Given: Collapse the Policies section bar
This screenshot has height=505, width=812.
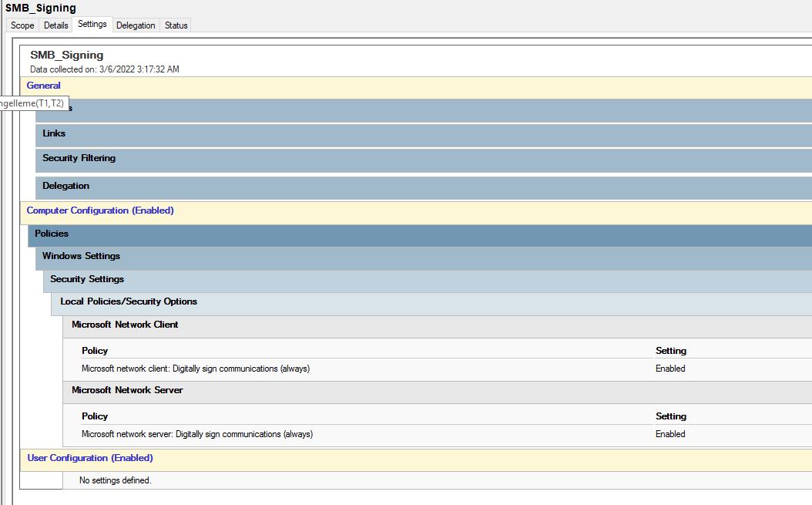Looking at the screenshot, I should [x=52, y=234].
